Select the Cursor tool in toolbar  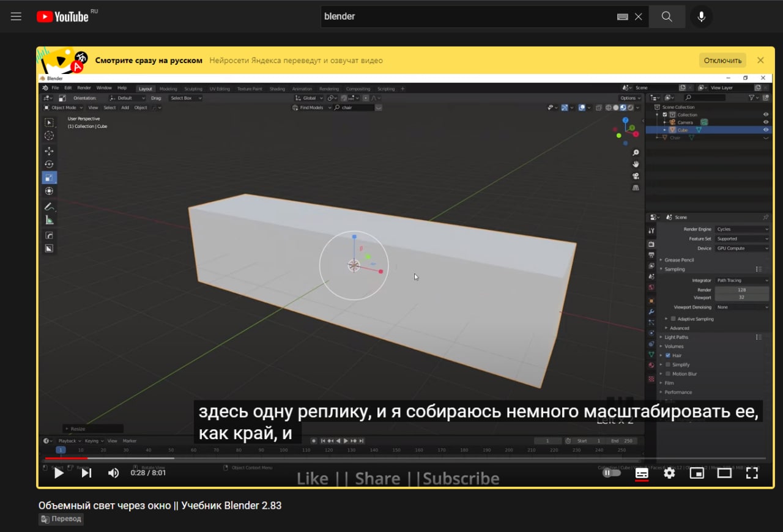[x=49, y=136]
